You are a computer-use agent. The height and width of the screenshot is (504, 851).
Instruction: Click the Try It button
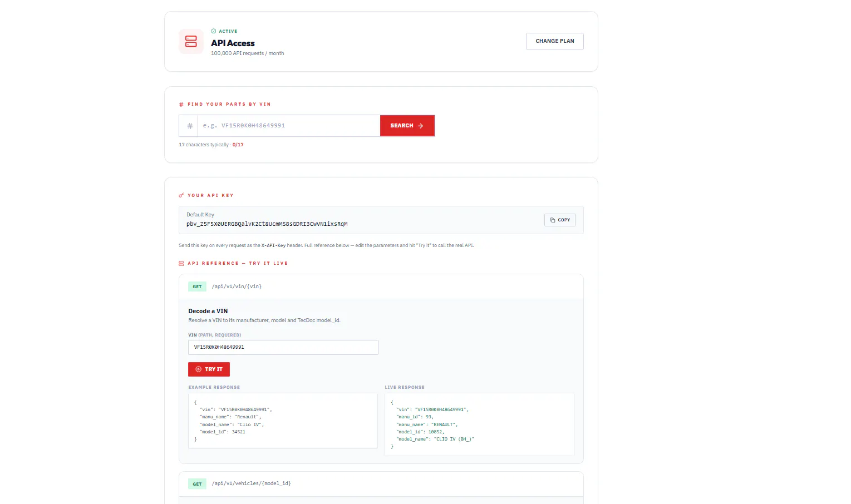pyautogui.click(x=209, y=369)
